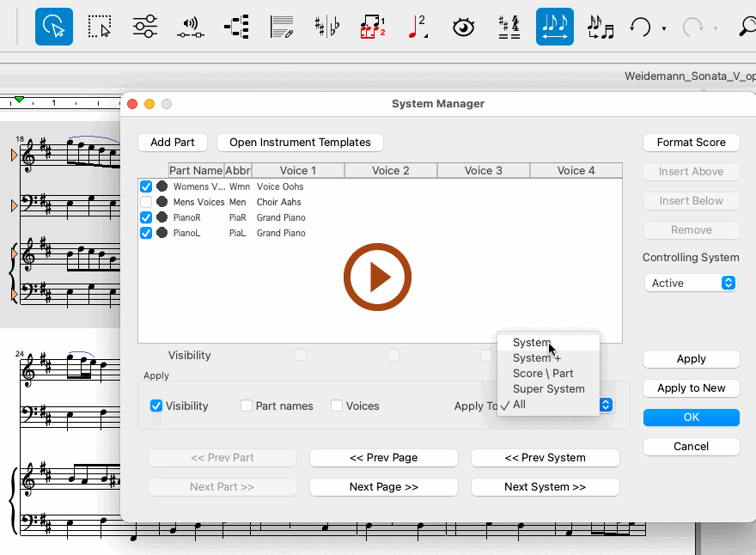Select the Wmn abbreviation cell

pos(240,186)
